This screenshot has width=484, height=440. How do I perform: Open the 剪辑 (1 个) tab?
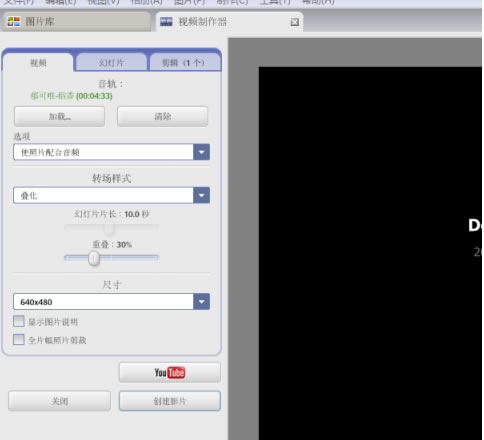click(185, 63)
